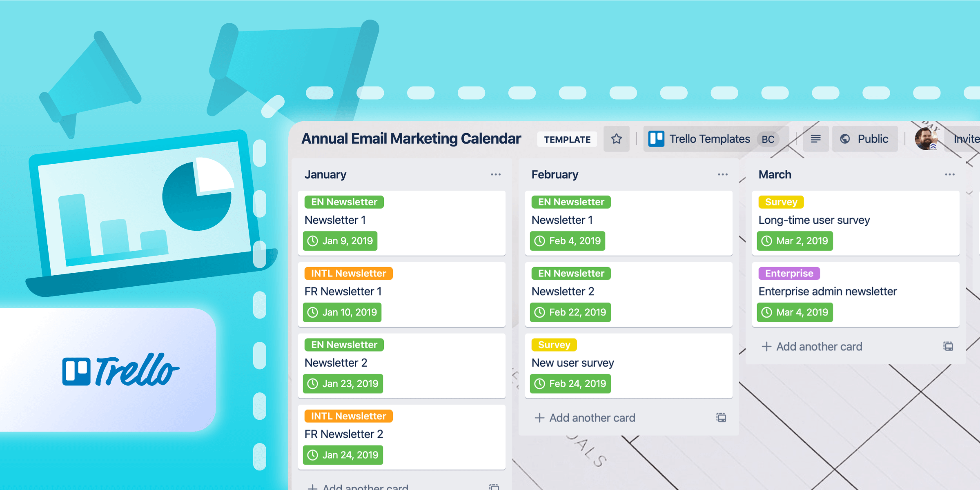
Task: Click the clock icon on Jan 9, 2019
Action: 312,241
